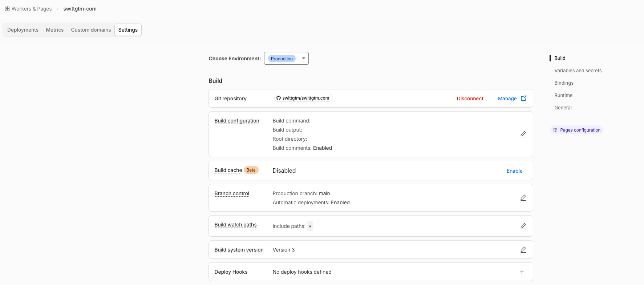Go to Workers & Pages breadcrumb
The width and height of the screenshot is (644, 285).
[32, 9]
